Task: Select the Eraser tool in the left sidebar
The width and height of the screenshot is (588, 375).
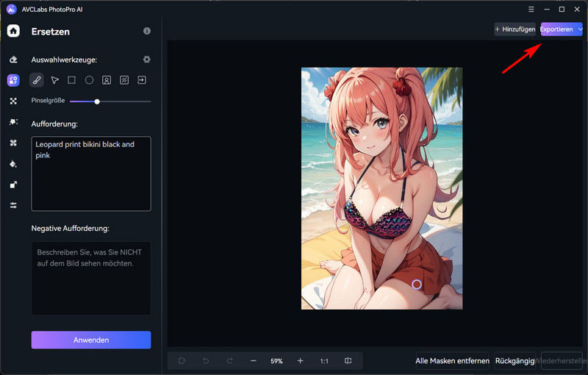Action: point(13,60)
